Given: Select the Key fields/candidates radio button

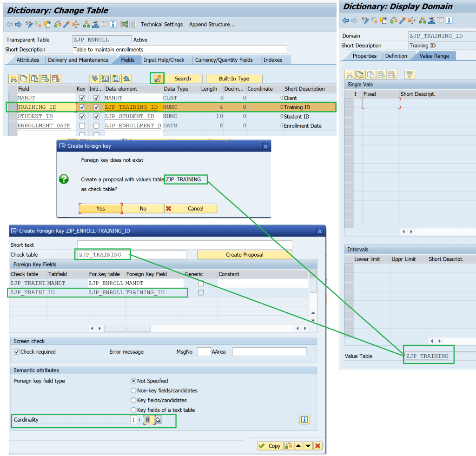Looking at the screenshot, I should click(133, 400).
